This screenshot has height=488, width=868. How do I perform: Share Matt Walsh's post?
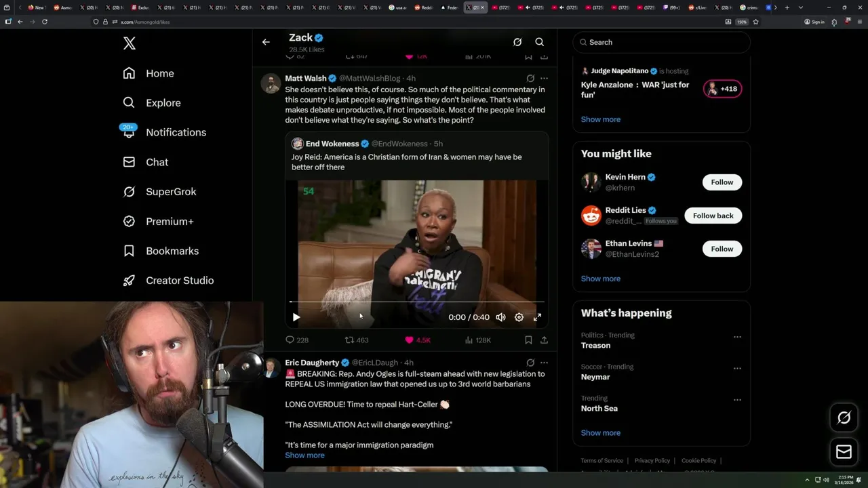(x=544, y=340)
